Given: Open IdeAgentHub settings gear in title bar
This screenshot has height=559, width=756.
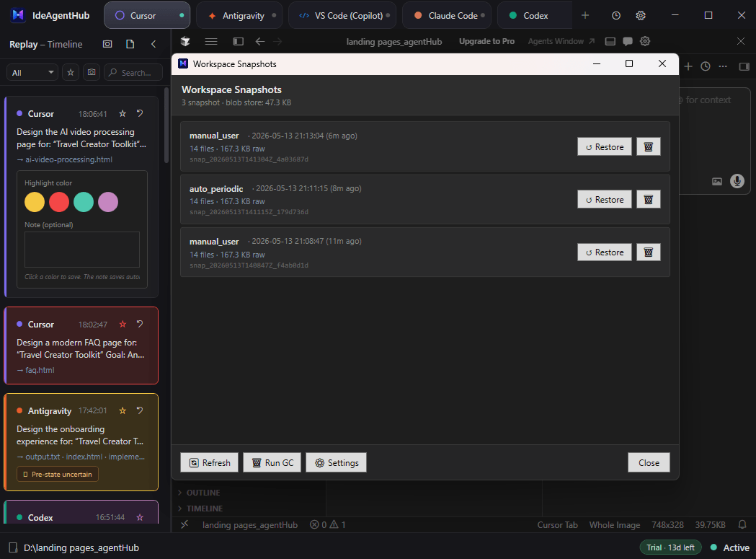Looking at the screenshot, I should click(x=640, y=15).
